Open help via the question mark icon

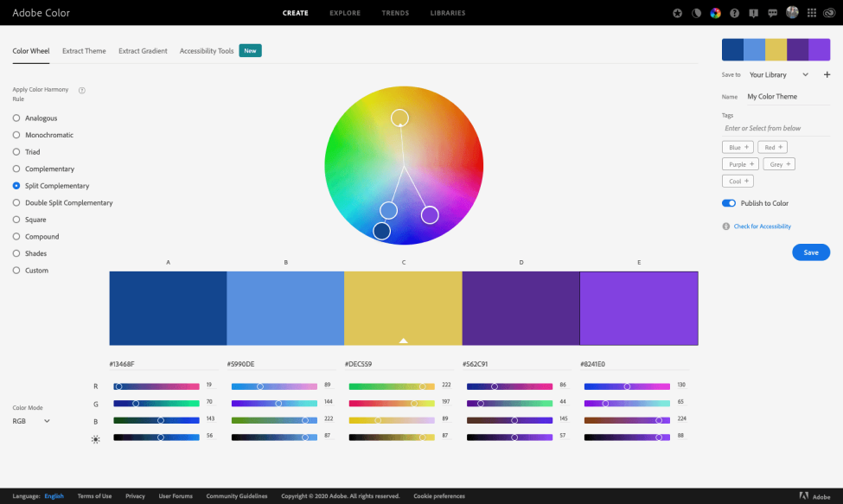click(x=734, y=13)
